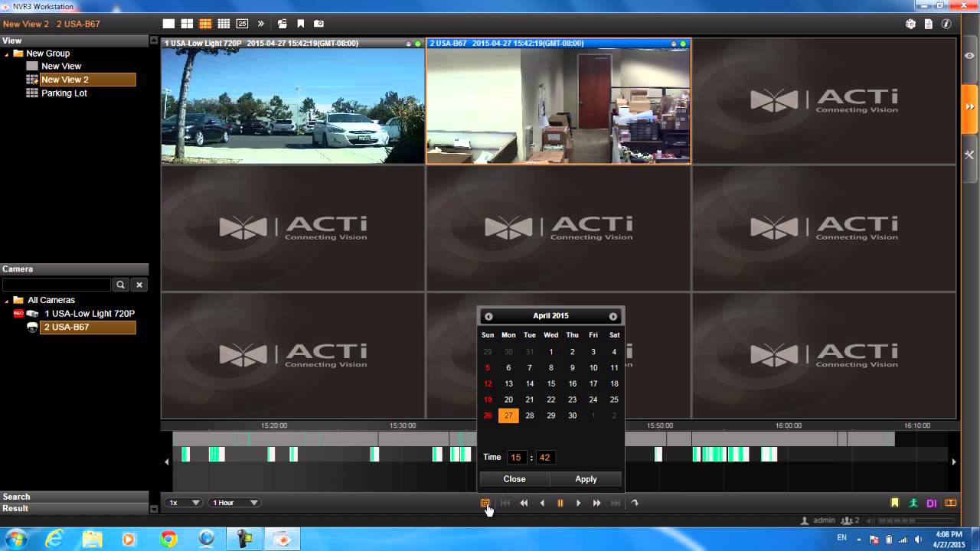Viewport: 980px width, 551px height.
Task: Pick April 15 in the calendar
Action: (550, 383)
